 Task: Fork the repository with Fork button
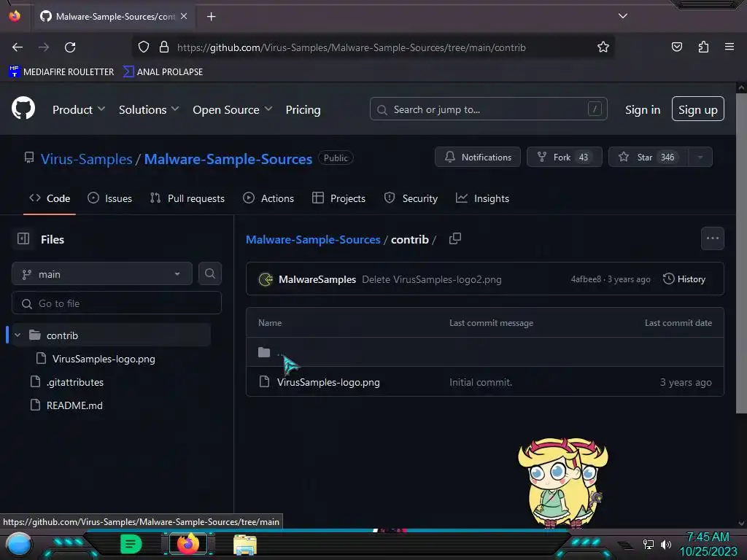(x=565, y=157)
